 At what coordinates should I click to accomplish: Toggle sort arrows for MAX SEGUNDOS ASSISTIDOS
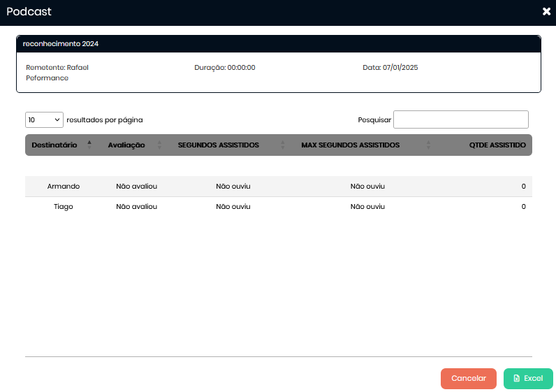[x=428, y=145]
